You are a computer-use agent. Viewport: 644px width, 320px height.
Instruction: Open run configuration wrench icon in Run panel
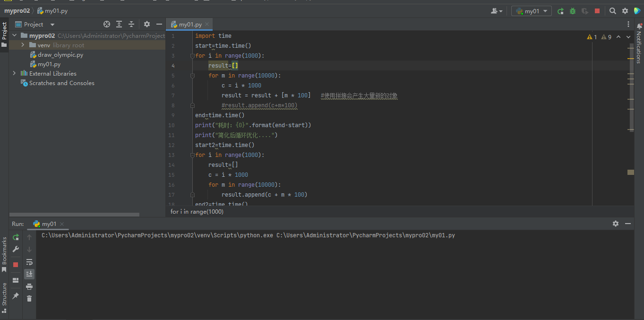[16, 250]
